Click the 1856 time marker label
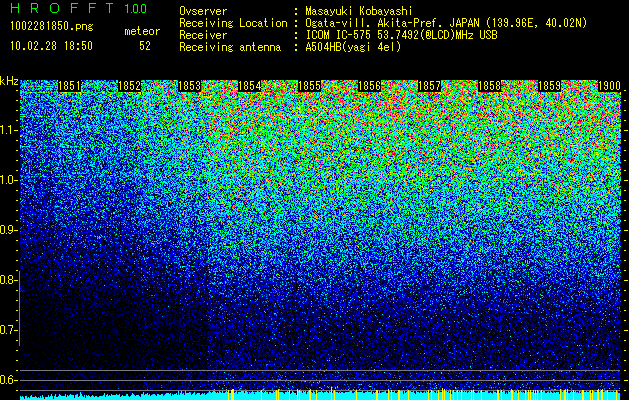This screenshot has width=629, height=400. click(x=369, y=86)
